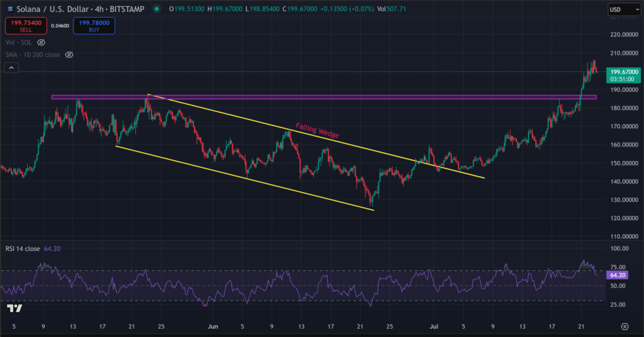Click the RSI 14 close indicator label

point(23,249)
